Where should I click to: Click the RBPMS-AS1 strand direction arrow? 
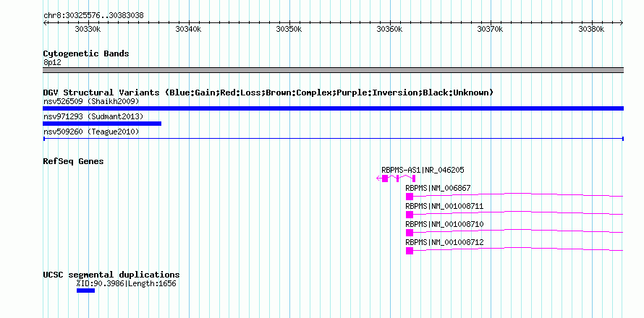pyautogui.click(x=378, y=179)
